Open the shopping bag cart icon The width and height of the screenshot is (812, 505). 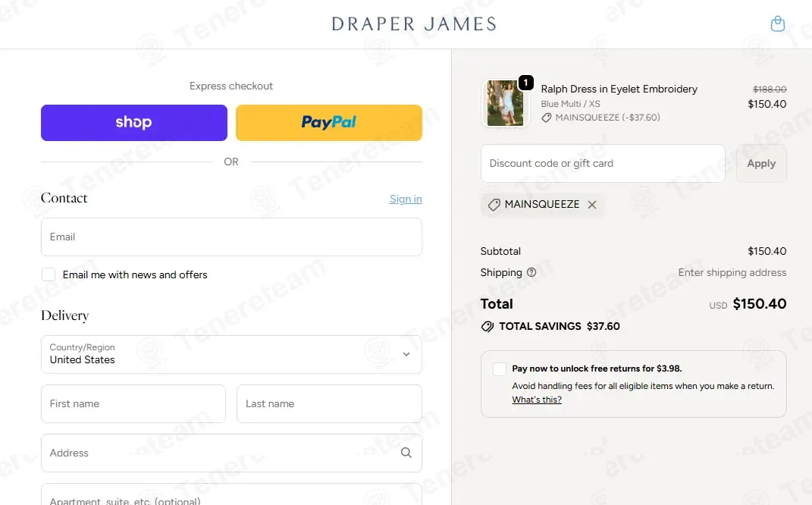tap(777, 24)
